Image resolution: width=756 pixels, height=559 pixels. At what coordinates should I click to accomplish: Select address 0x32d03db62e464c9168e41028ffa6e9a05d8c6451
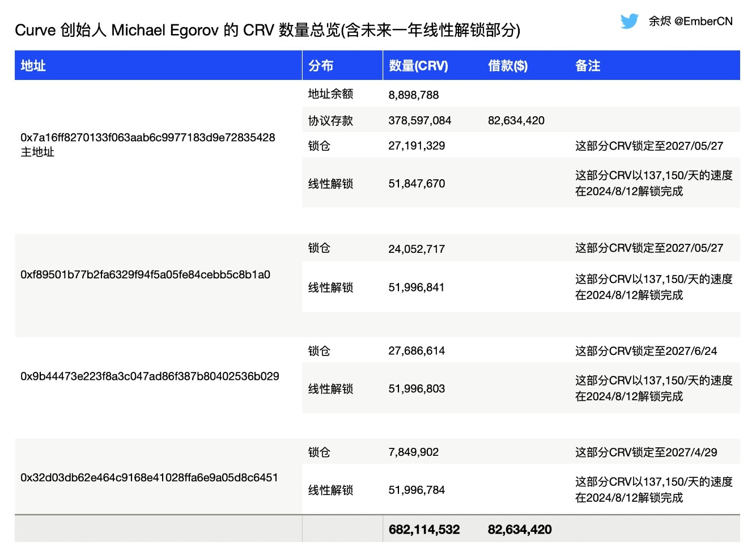[150, 477]
